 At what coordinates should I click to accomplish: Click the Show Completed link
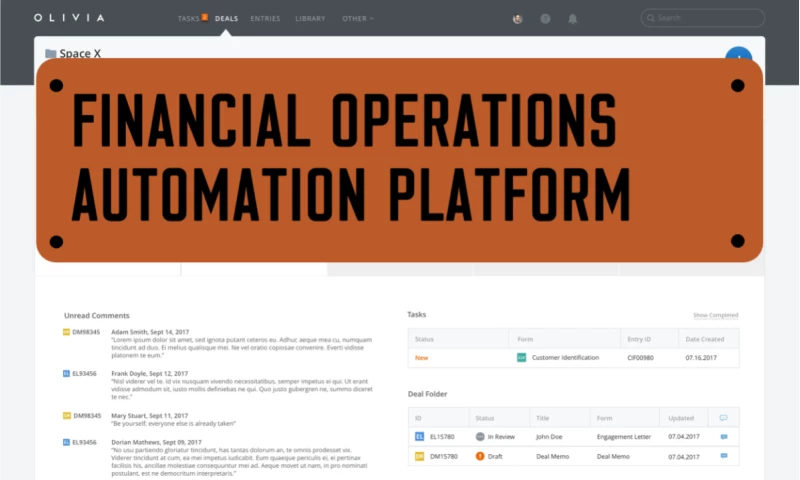tap(715, 315)
